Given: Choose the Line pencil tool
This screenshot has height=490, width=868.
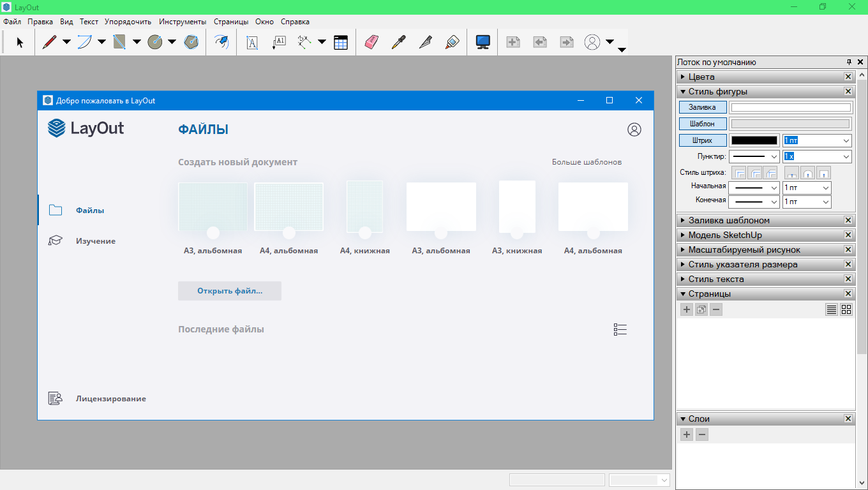Looking at the screenshot, I should [49, 42].
